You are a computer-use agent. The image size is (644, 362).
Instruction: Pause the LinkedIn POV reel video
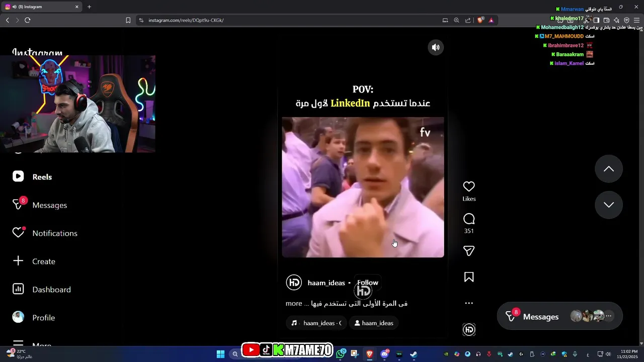(363, 187)
